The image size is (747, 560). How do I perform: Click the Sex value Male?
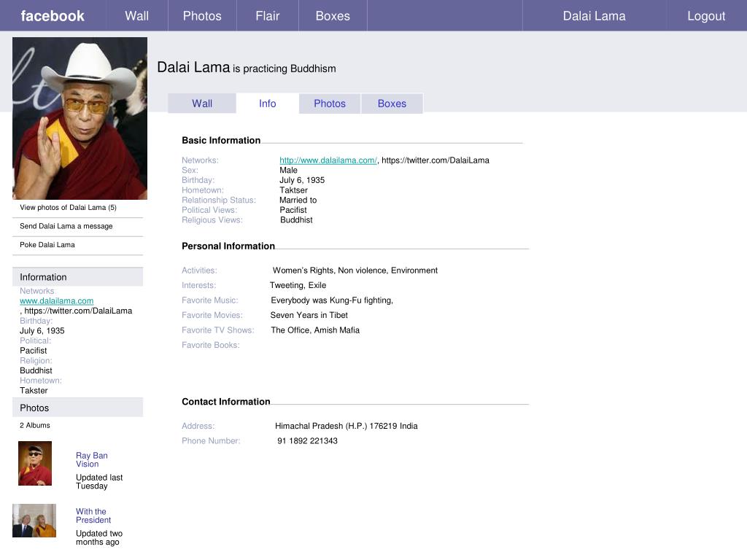pos(288,170)
